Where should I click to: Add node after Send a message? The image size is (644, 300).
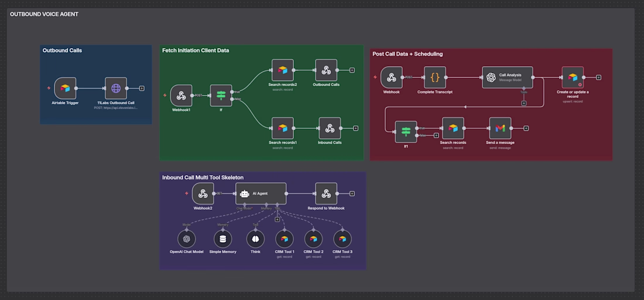(526, 128)
